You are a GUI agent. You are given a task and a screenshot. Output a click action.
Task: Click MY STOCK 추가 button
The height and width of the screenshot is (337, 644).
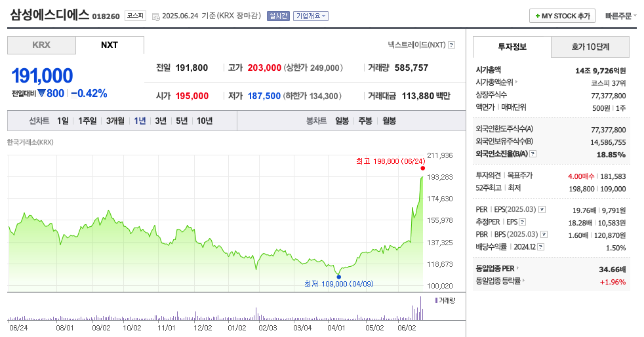click(x=562, y=16)
